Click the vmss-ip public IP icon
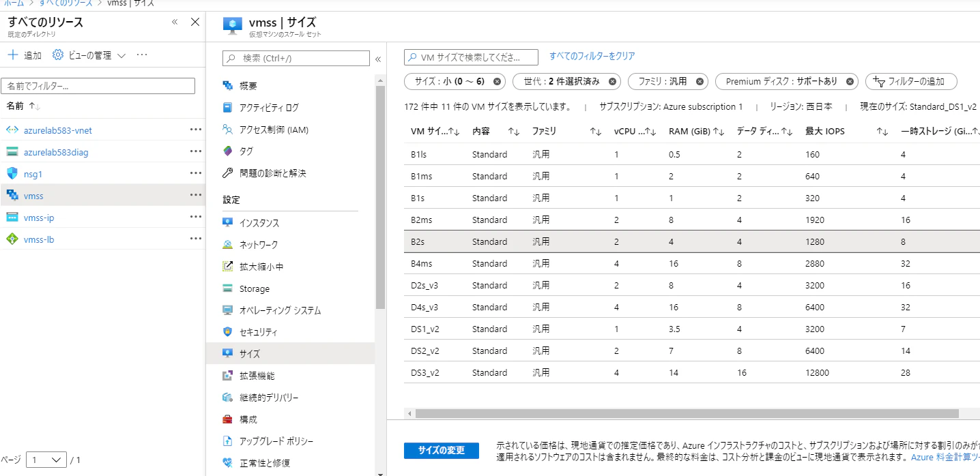Image resolution: width=980 pixels, height=476 pixels. click(x=12, y=218)
